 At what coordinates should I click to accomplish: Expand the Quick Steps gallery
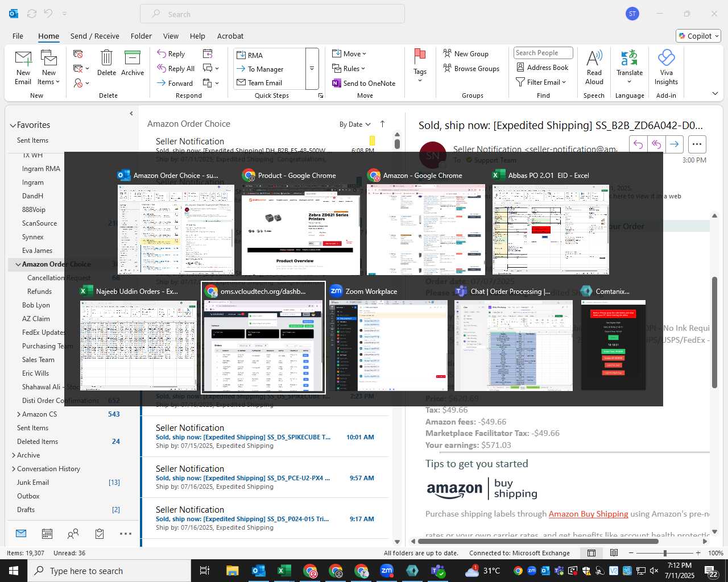[312, 69]
